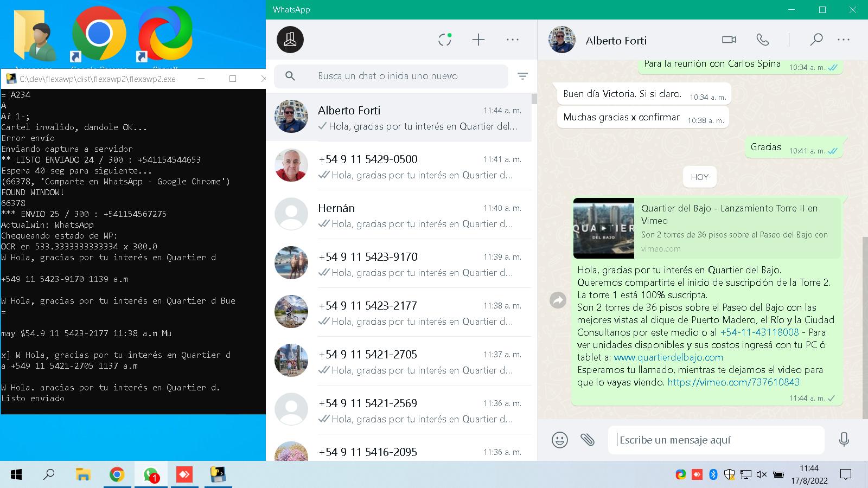Open the notification center icon
The width and height of the screenshot is (868, 488).
[845, 475]
